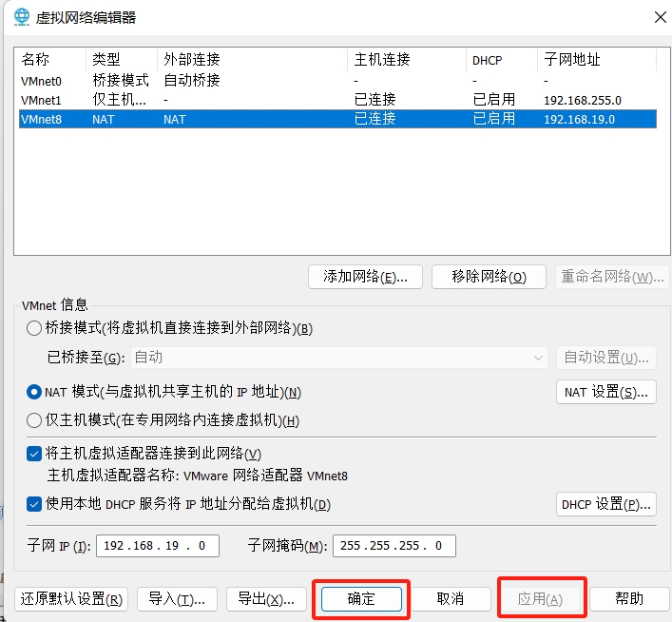The width and height of the screenshot is (672, 622).
Task: Click the 桥接模式 type cell for VMnet0
Action: pyautogui.click(x=121, y=81)
